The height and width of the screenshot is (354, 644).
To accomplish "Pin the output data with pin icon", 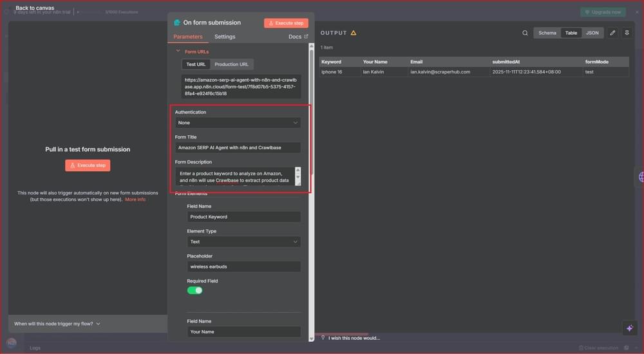I will click(627, 33).
